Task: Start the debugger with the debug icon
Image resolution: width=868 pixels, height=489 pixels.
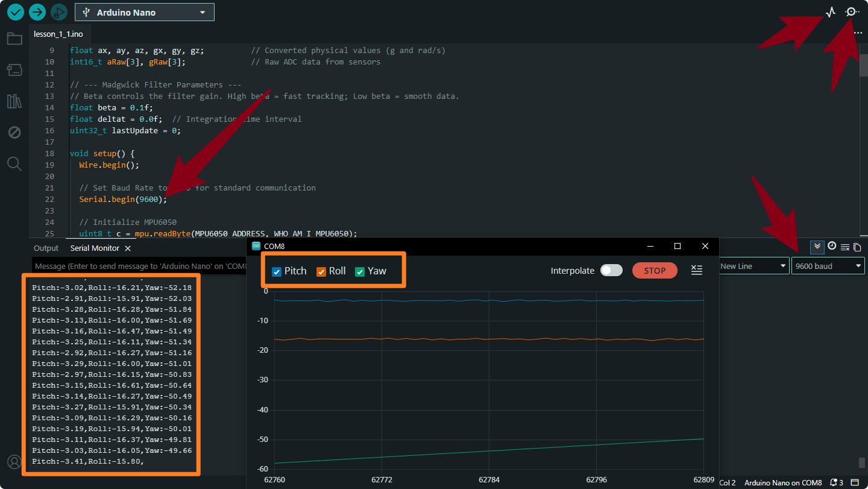Action: tap(58, 12)
